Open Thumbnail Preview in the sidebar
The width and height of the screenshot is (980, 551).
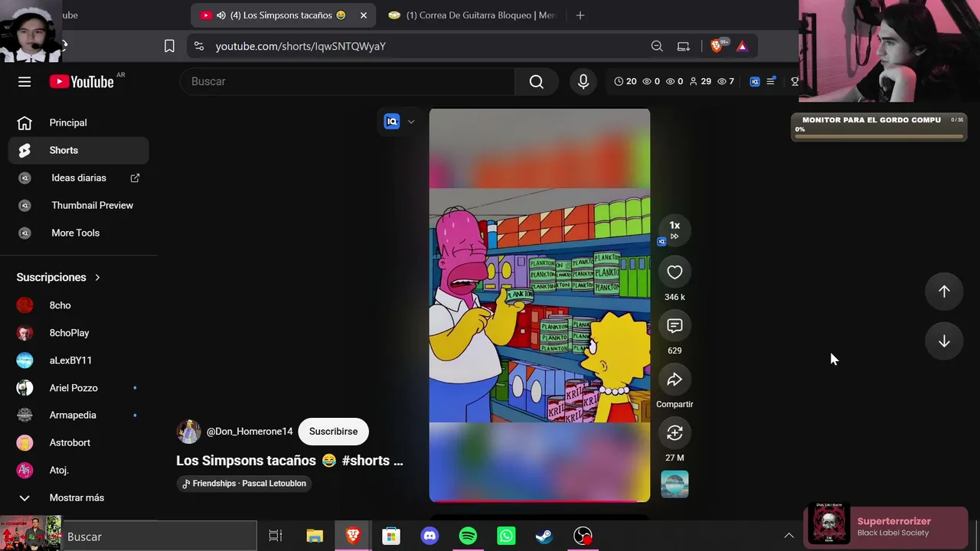(79, 205)
